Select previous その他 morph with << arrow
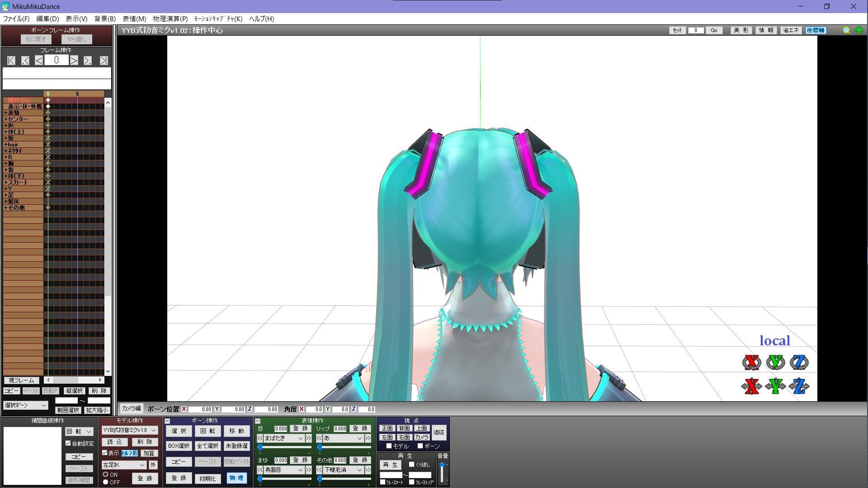This screenshot has height=488, width=868. (x=319, y=470)
